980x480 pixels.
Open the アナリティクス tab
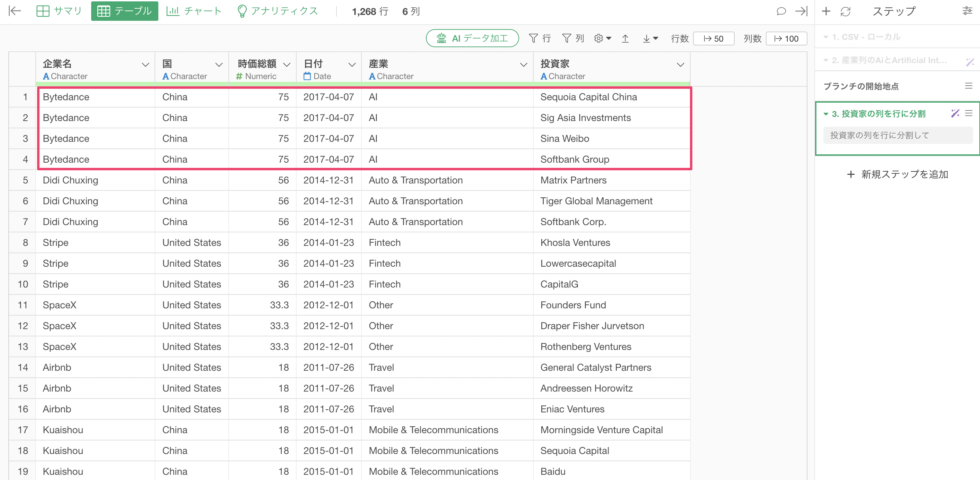(277, 11)
